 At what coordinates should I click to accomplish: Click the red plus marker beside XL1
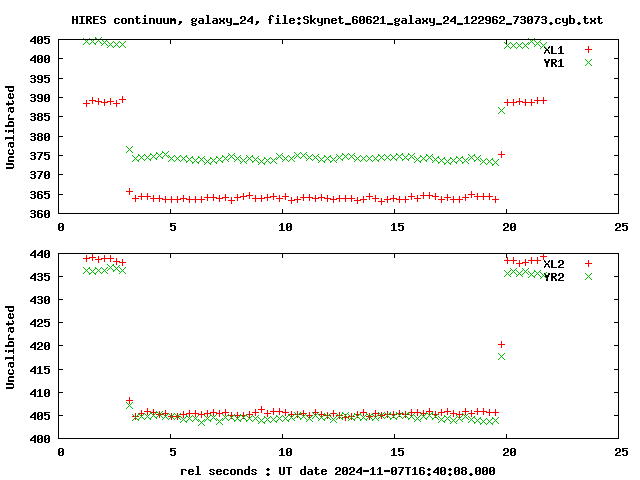[588, 50]
